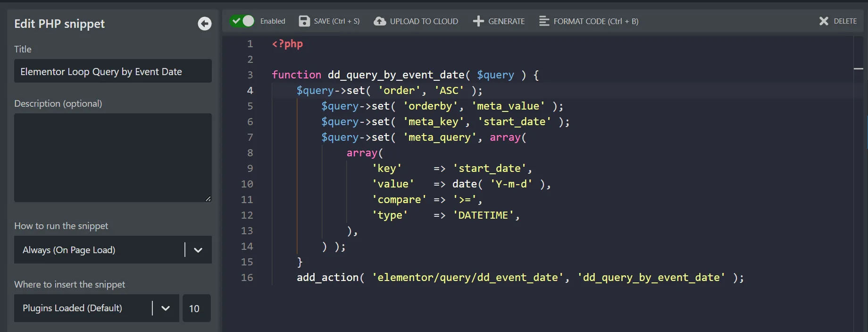
Task: Click the resize grip of Description box
Action: click(x=208, y=199)
